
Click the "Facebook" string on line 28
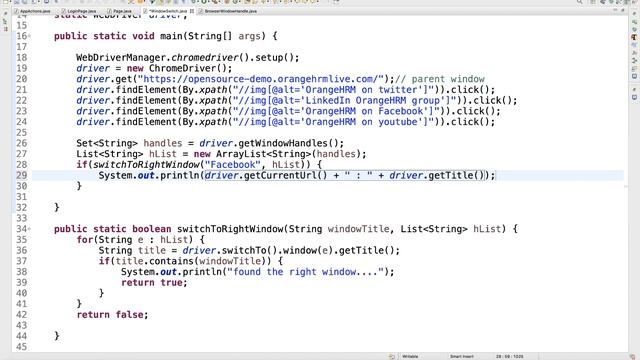click(233, 165)
